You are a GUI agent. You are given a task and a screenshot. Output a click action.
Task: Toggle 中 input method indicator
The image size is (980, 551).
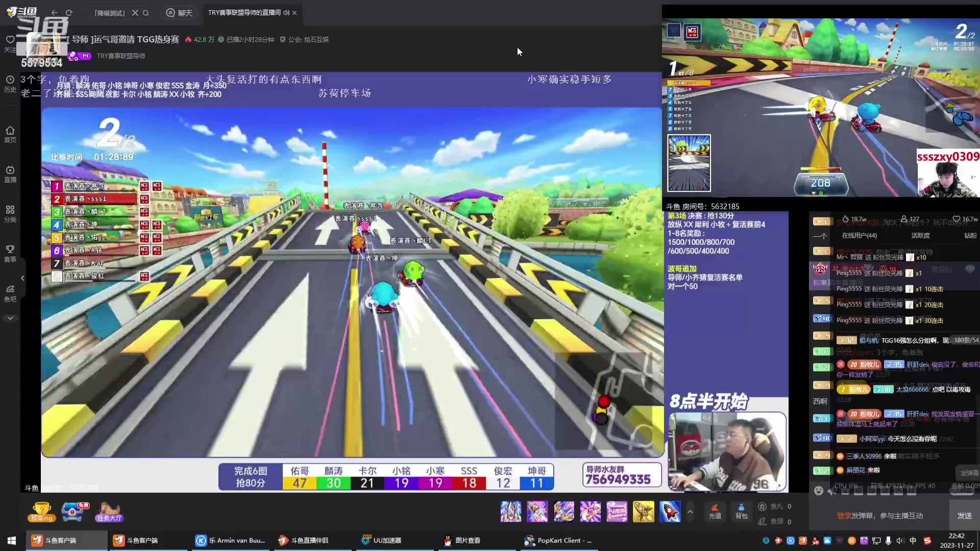(x=913, y=540)
